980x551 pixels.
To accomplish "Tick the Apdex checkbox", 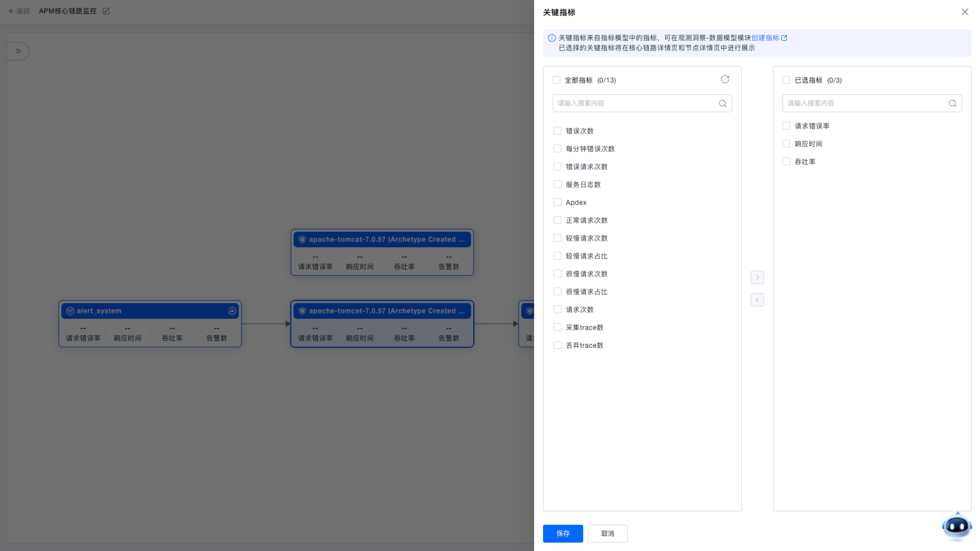I will click(x=557, y=202).
